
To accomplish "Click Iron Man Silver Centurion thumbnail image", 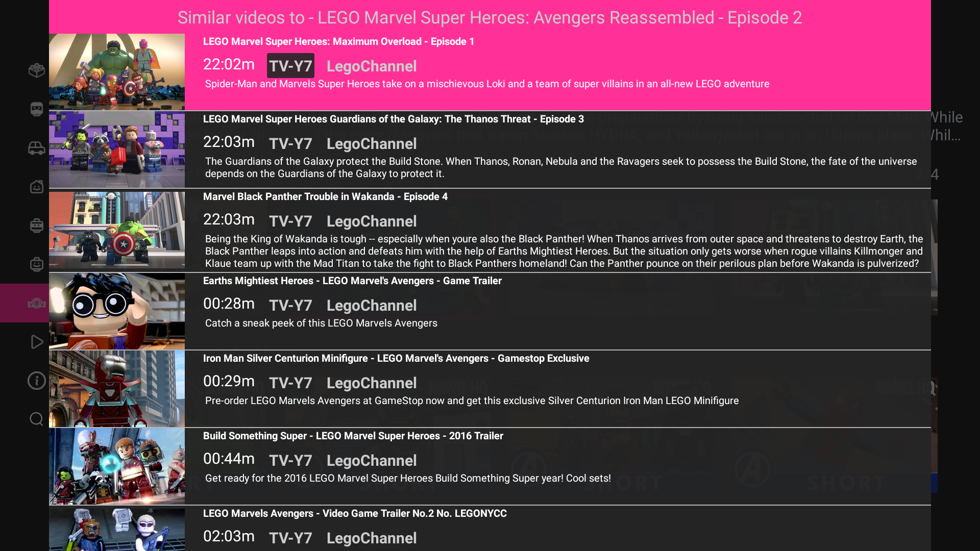I will pyautogui.click(x=117, y=389).
